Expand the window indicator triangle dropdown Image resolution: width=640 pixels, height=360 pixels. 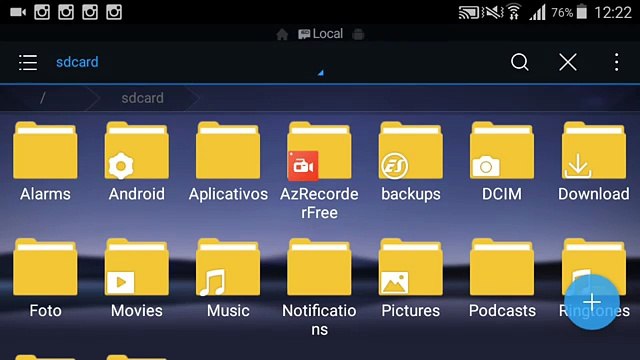pos(321,73)
